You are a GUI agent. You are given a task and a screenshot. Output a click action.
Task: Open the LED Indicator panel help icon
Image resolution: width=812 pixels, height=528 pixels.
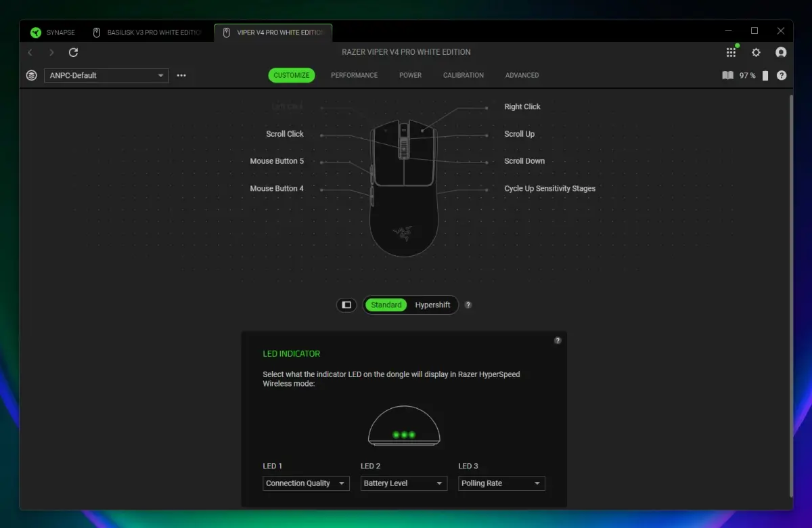[558, 340]
